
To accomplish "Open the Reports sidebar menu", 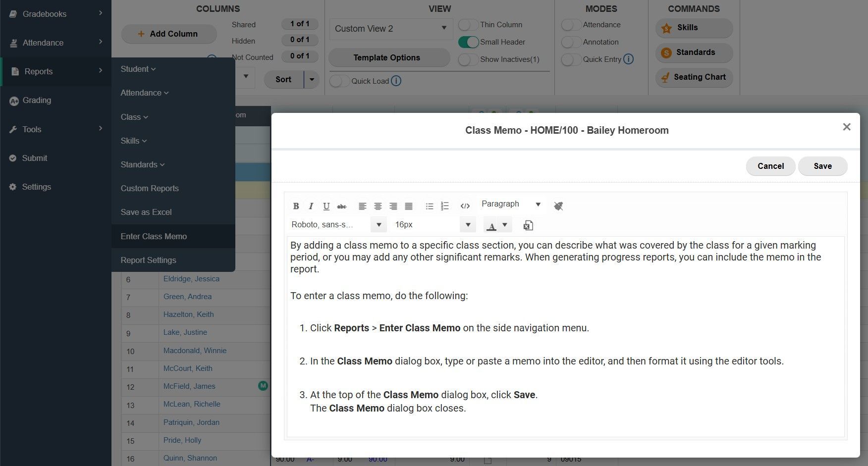I will coord(56,71).
